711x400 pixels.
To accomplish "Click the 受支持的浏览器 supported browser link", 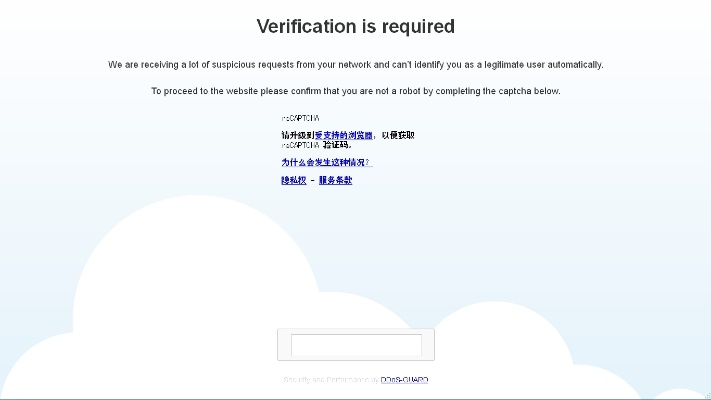I will [x=344, y=135].
